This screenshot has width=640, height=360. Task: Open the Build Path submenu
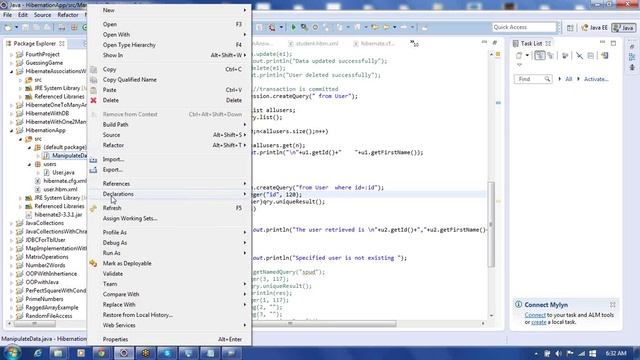click(x=170, y=124)
